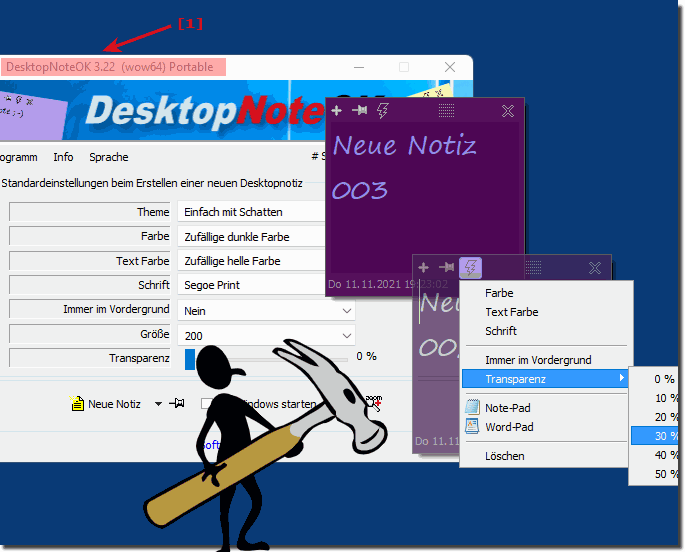
Task: Click the plus icon on the lower note
Action: pos(423,267)
